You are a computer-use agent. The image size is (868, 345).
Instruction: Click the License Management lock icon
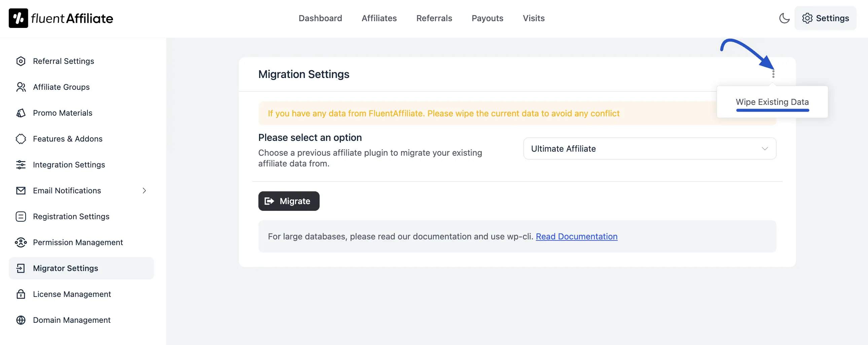point(21,294)
